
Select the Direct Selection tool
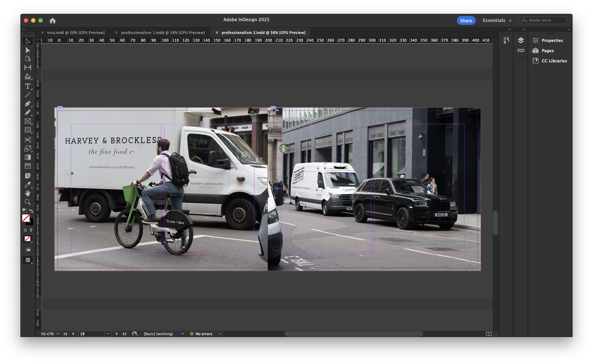click(x=28, y=50)
